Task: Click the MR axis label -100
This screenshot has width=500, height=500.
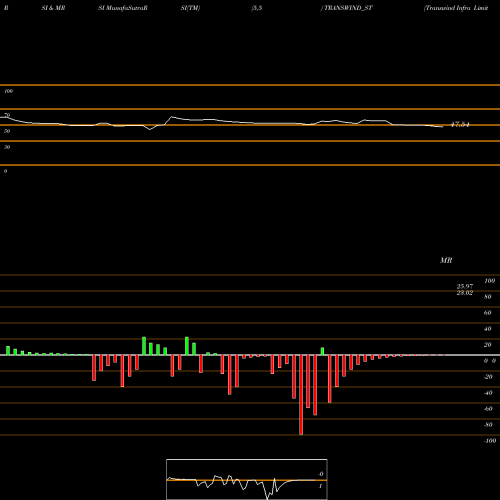Action: pos(490,441)
